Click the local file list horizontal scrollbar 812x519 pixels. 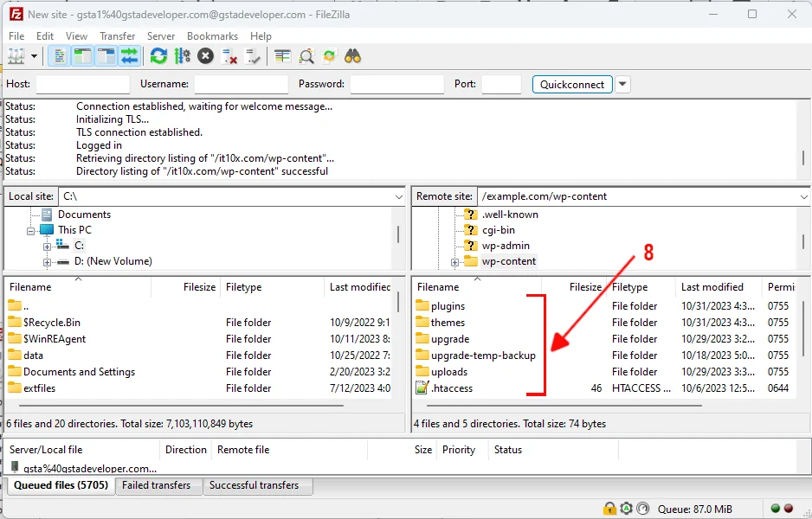(x=173, y=404)
